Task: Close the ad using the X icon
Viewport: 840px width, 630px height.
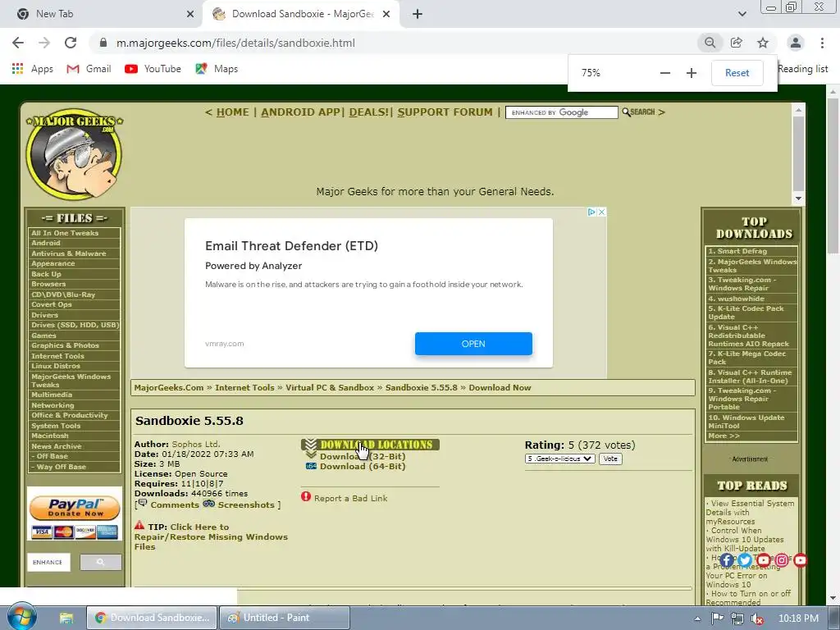Action: 601,212
